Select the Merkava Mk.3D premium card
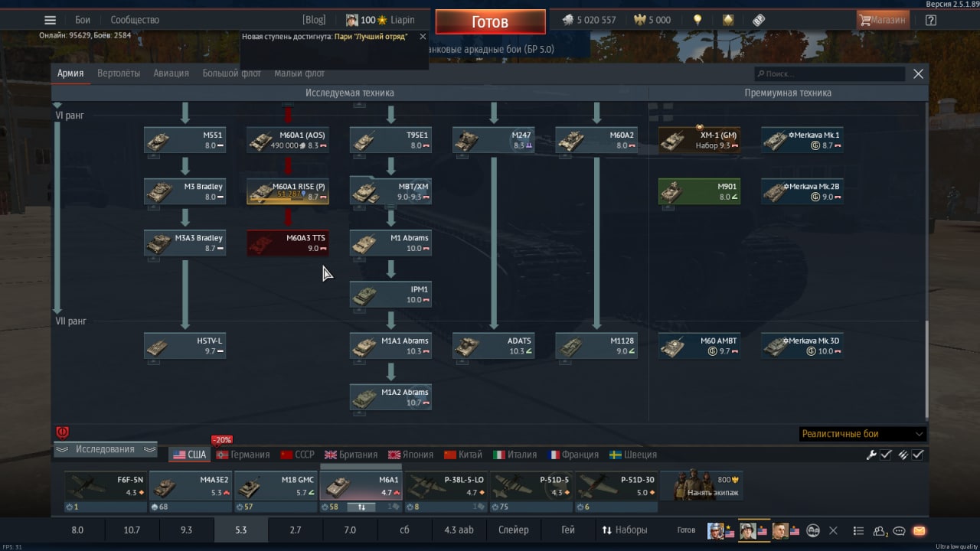 802,346
